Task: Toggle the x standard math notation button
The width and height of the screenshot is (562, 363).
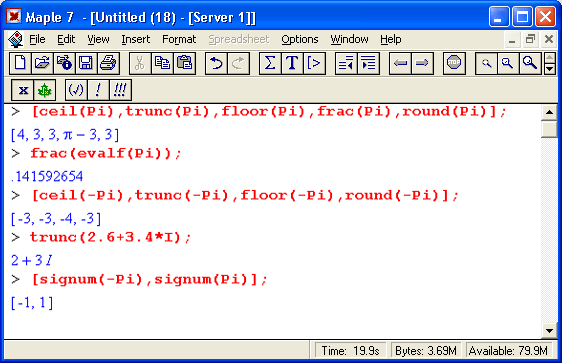Action: (x=23, y=90)
